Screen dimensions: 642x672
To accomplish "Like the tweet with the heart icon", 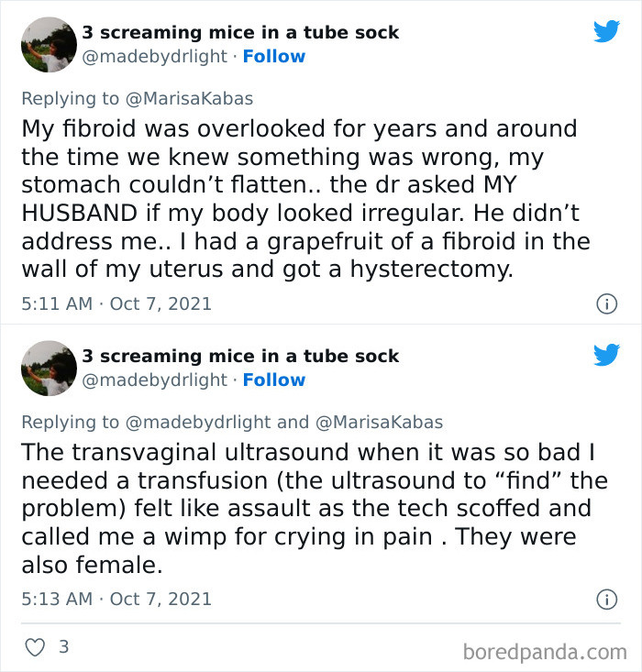I will tap(36, 647).
